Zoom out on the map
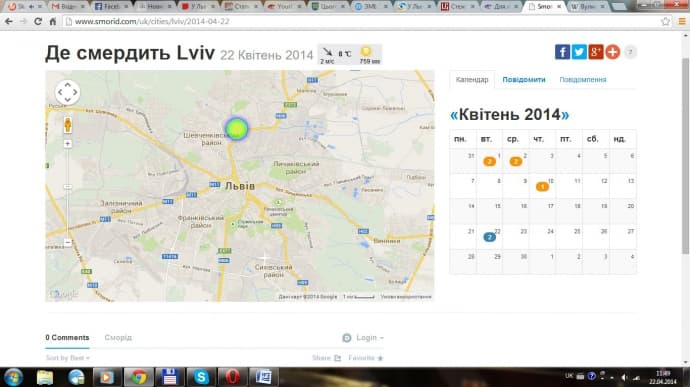Screen dimensions: 690x387 (x=67, y=243)
